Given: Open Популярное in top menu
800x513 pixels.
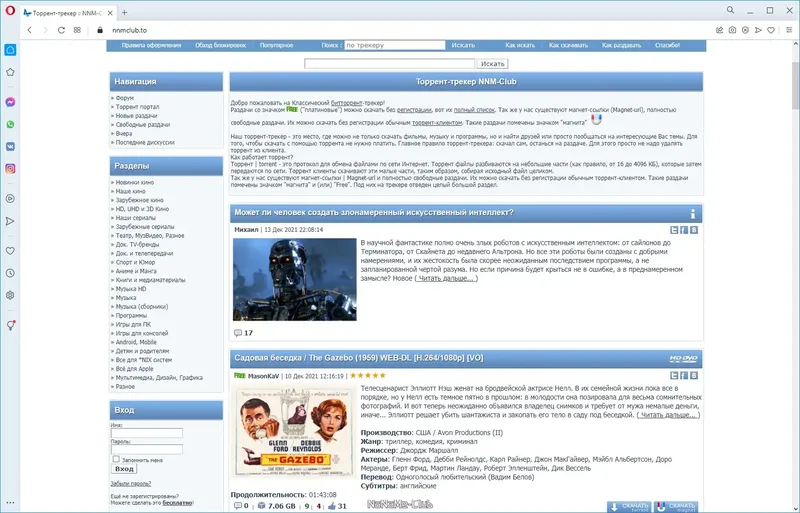Looking at the screenshot, I should (x=276, y=45).
